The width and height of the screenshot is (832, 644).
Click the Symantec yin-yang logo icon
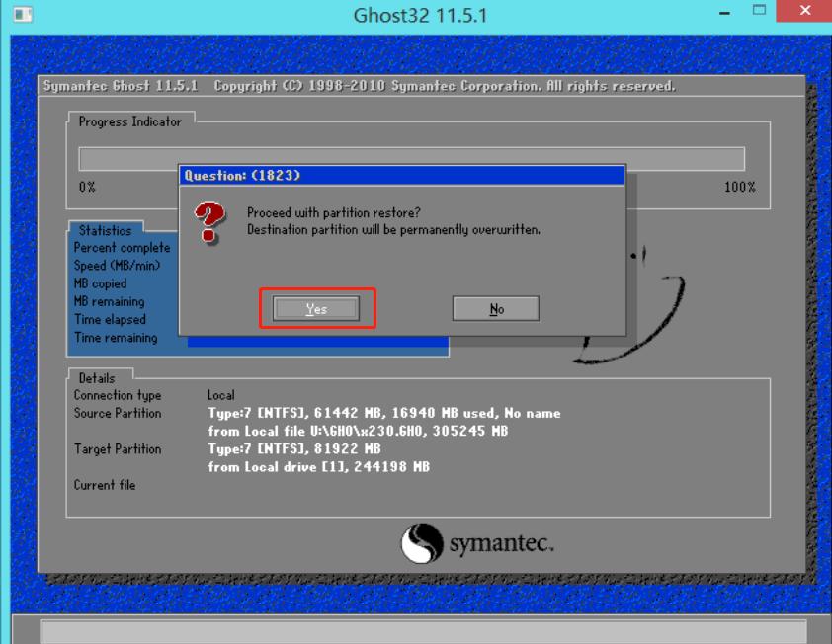pos(421,543)
